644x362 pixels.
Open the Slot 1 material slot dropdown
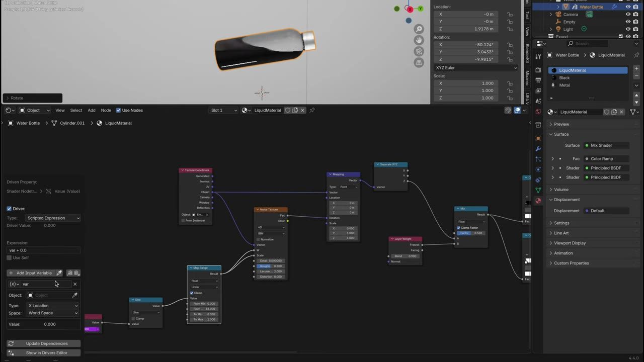[x=223, y=110]
